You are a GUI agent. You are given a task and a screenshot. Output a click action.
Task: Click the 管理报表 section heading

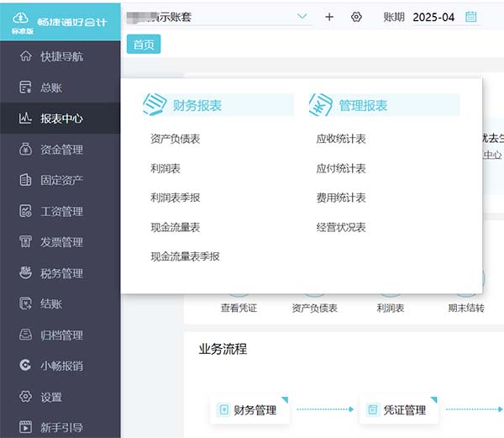[363, 105]
